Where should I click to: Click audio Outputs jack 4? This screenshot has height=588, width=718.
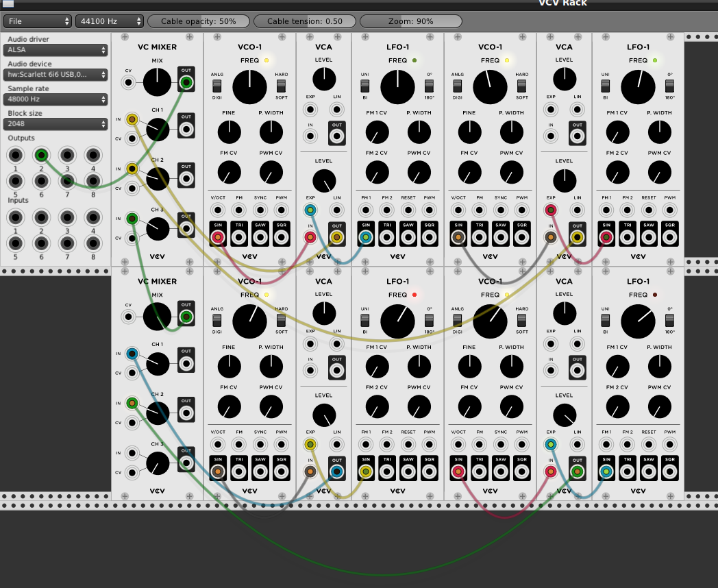(x=93, y=156)
